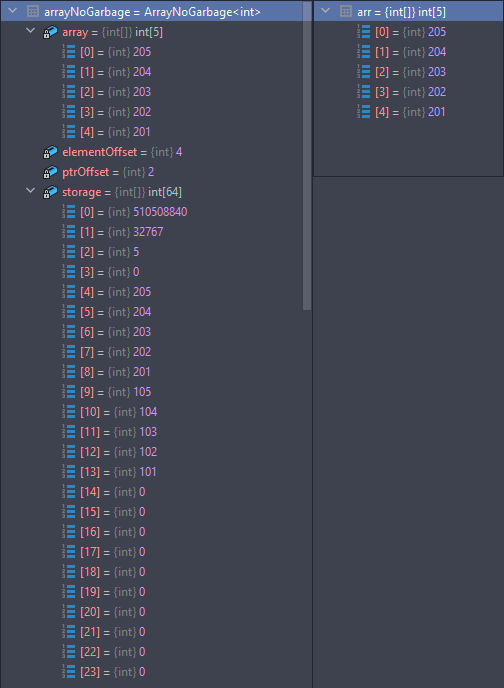
Task: Select storage element [7] = 202
Action: click(152, 352)
